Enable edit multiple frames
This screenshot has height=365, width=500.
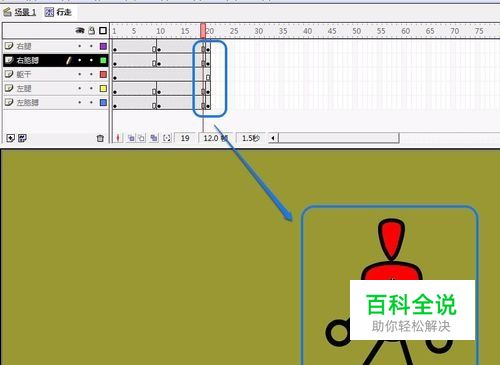pos(154,138)
